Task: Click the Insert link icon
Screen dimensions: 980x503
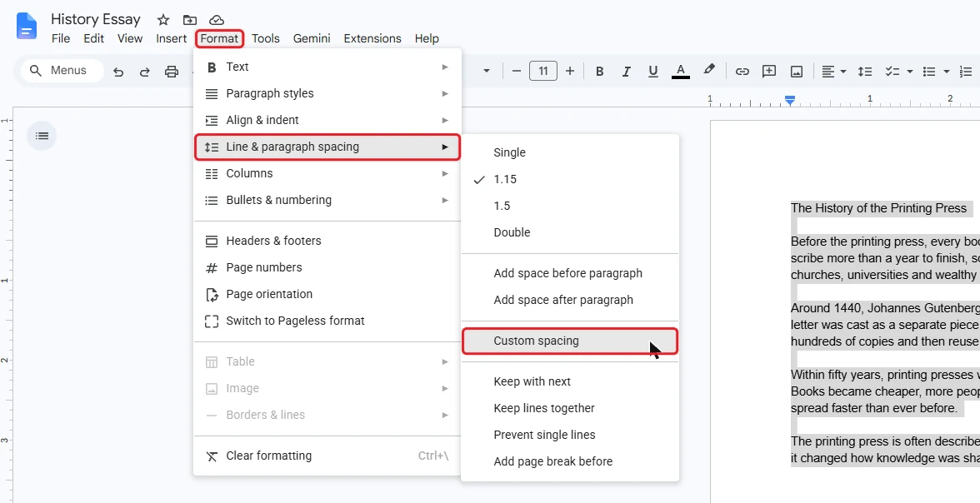Action: 742,72
